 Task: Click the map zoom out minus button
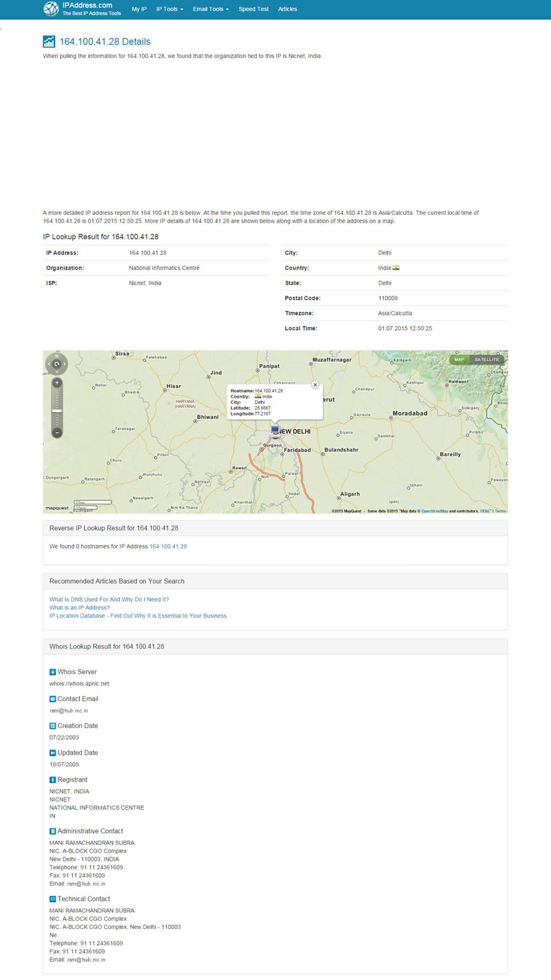(57, 432)
